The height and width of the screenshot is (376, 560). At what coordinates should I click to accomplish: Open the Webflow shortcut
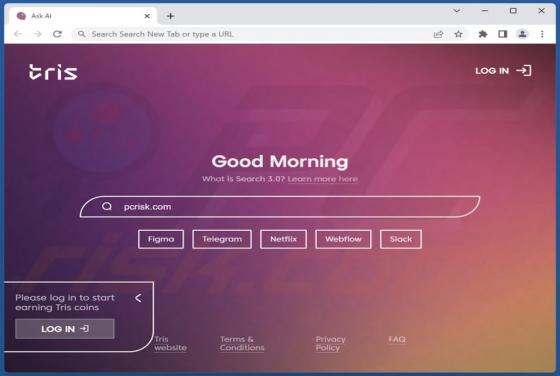pos(343,239)
